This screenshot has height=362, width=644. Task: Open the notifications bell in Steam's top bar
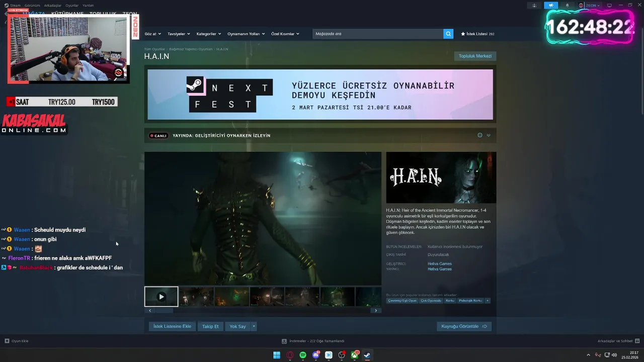(x=568, y=6)
